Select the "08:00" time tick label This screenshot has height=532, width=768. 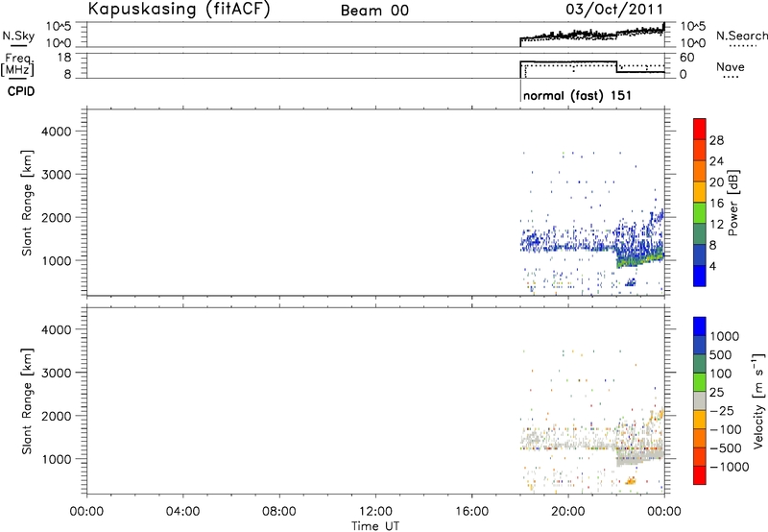278,512
